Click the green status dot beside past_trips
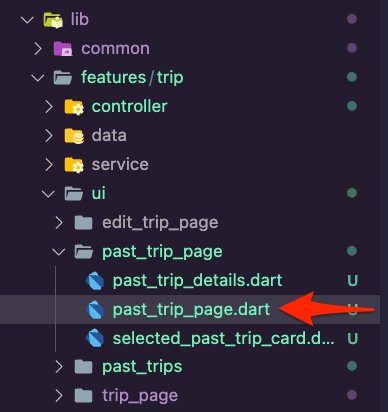The width and height of the screenshot is (388, 412). click(x=352, y=366)
